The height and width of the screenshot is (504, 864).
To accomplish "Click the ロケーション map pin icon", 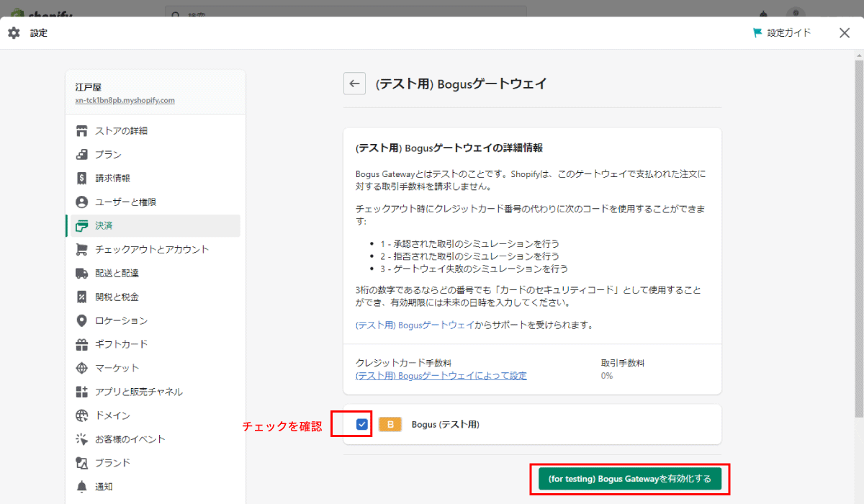I will click(x=82, y=321).
